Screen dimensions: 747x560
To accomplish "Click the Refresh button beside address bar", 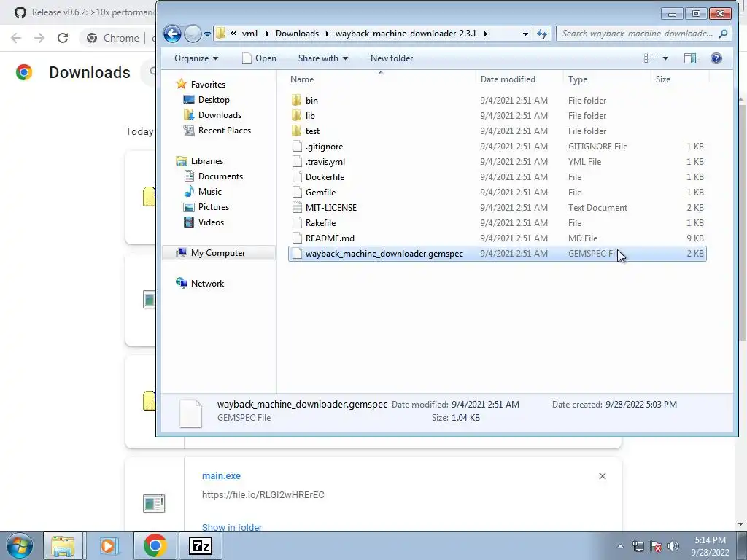I will coord(542,34).
